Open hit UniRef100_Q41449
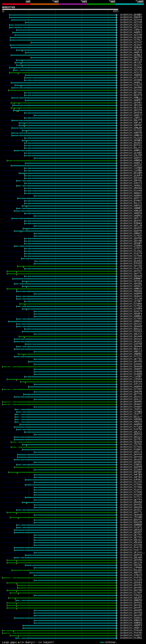Screen dimensions: 146x644 pyautogui.click(x=131, y=337)
